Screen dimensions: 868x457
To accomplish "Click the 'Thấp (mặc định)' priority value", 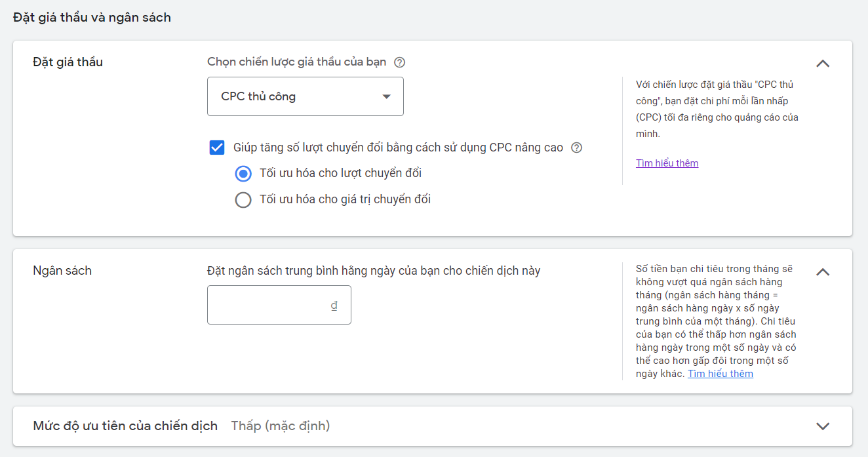I will click(x=281, y=426).
